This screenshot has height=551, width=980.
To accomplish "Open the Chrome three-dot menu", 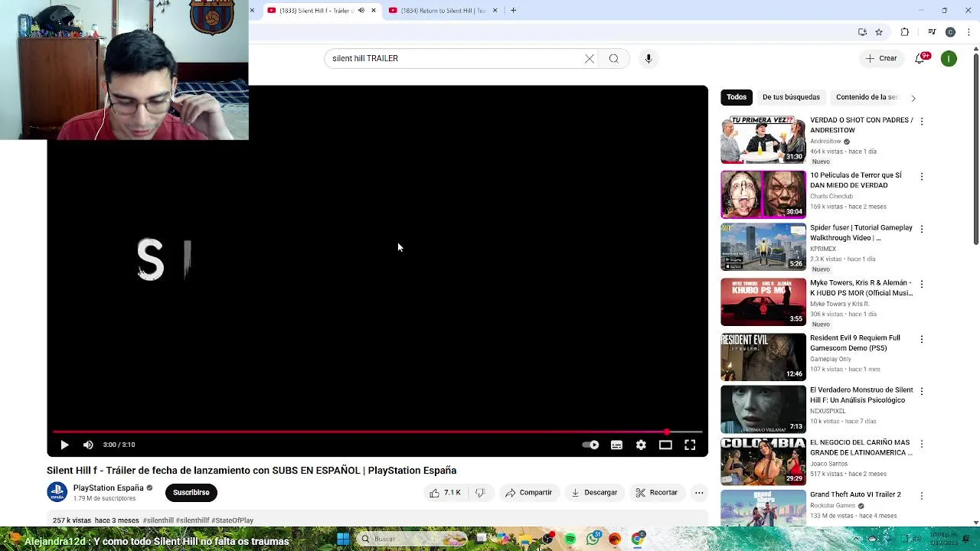I will 969,32.
